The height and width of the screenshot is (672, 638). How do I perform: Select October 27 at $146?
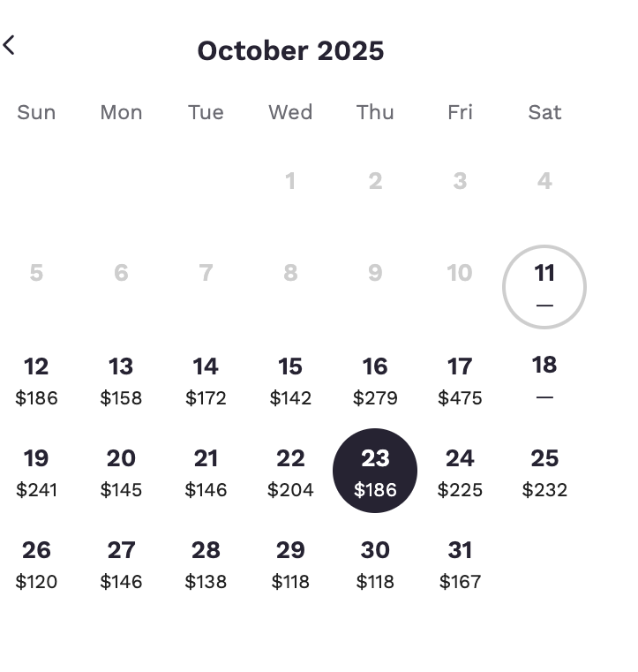coord(121,563)
